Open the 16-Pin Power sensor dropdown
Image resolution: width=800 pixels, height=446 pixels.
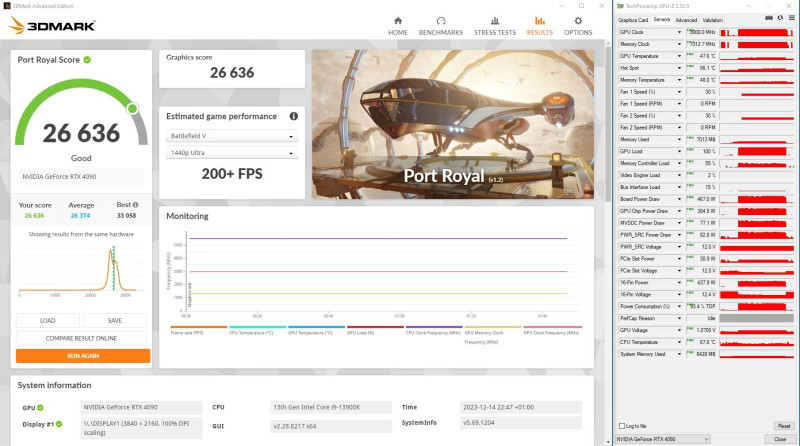(x=679, y=283)
